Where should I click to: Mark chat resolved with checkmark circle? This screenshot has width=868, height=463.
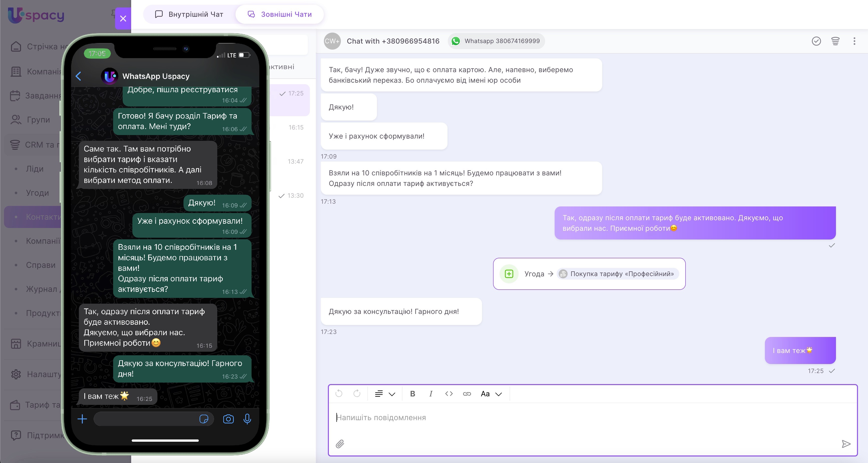click(816, 41)
